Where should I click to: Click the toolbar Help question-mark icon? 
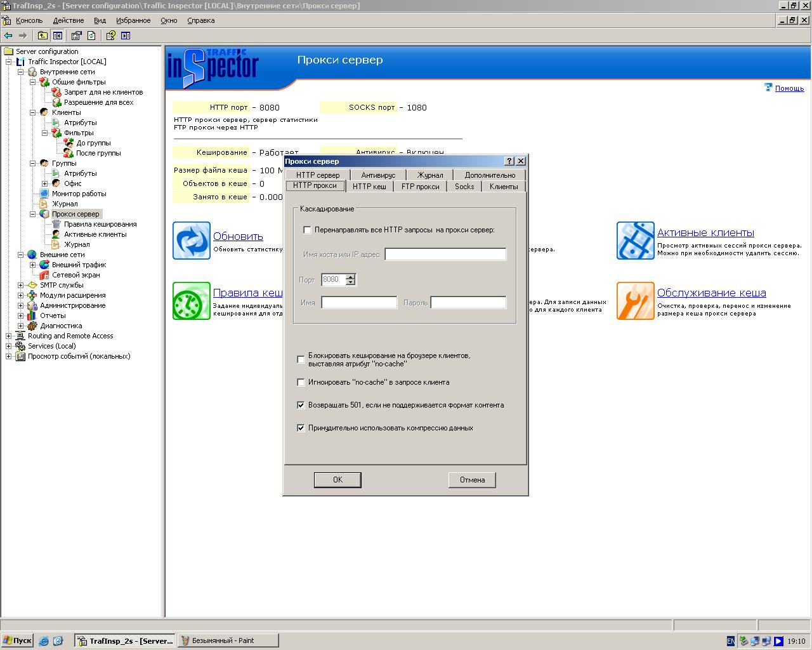coord(110,36)
